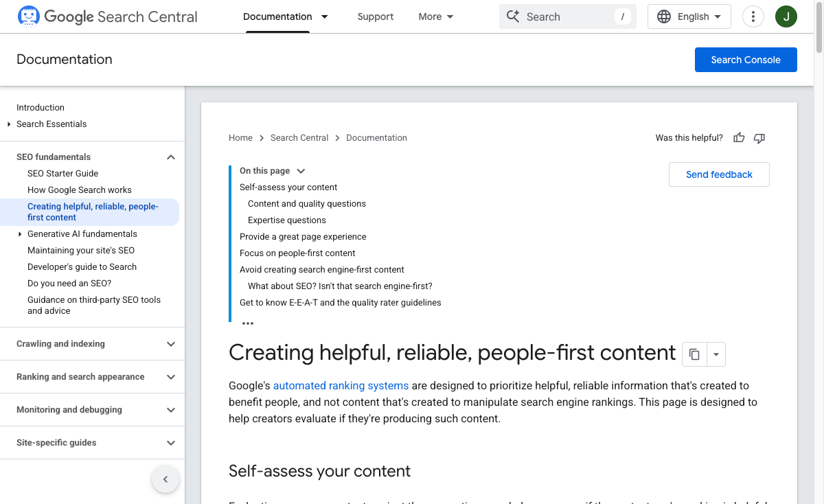Viewport: 824px width, 504px height.
Task: Jump to E-E-A-T and quality rater guidelines
Action: (341, 303)
